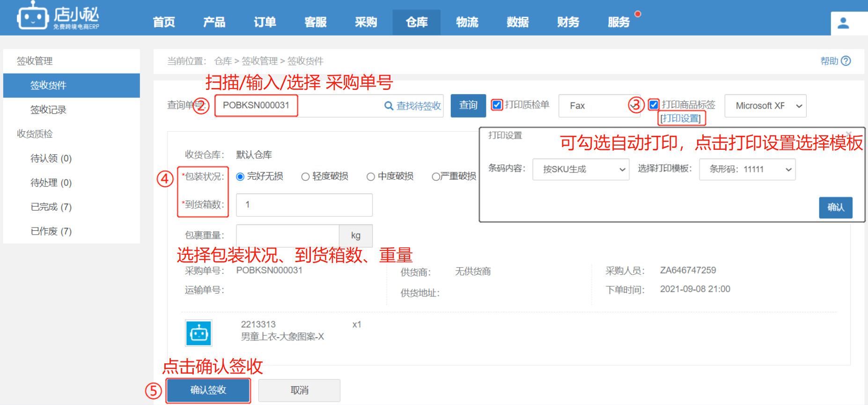The height and width of the screenshot is (405, 868).
Task: Click the 店小秘 robot logo
Action: click(x=33, y=17)
